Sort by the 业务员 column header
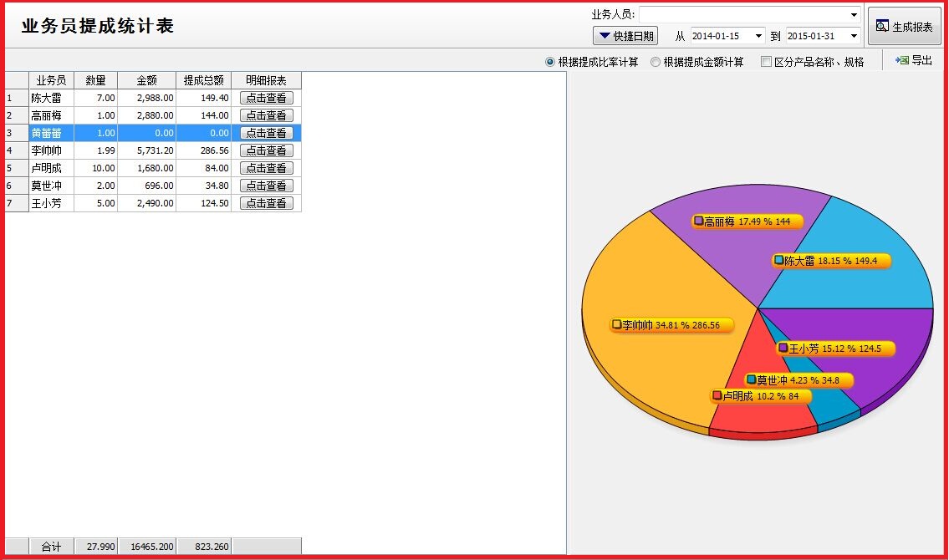The height and width of the screenshot is (560, 949). (x=52, y=80)
